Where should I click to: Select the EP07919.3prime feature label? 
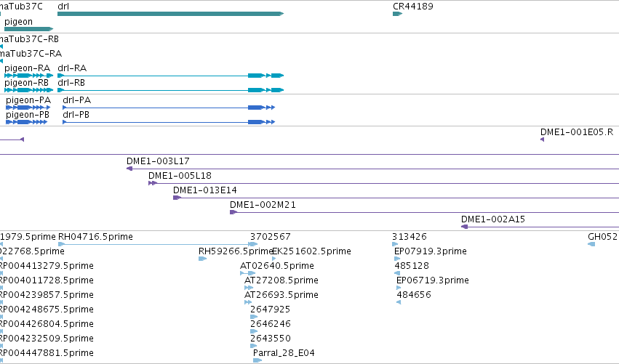[x=431, y=251]
